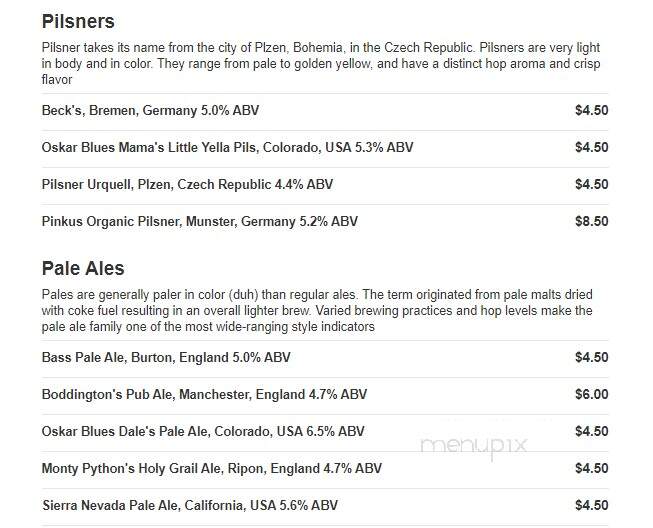Viewport: 653px width, 528px height.
Task: Click the $6.00 Boddington's price
Action: pos(591,394)
